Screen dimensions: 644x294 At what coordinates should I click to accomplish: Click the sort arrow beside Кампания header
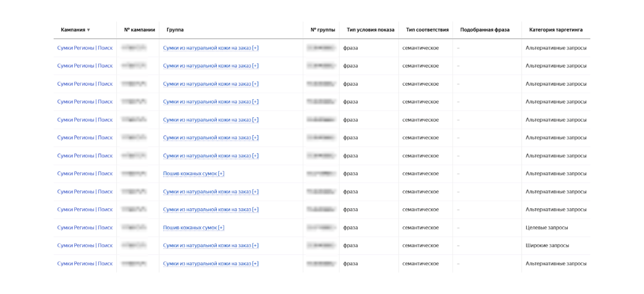88,30
